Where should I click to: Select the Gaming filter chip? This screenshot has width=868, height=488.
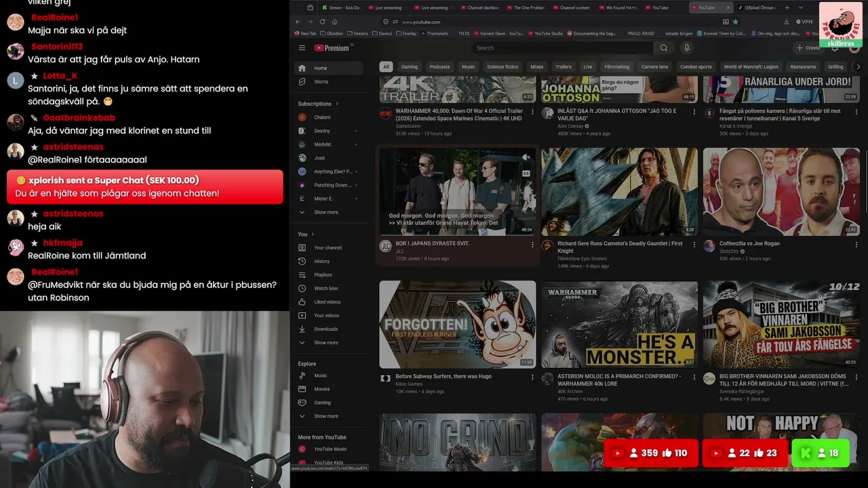tap(410, 67)
